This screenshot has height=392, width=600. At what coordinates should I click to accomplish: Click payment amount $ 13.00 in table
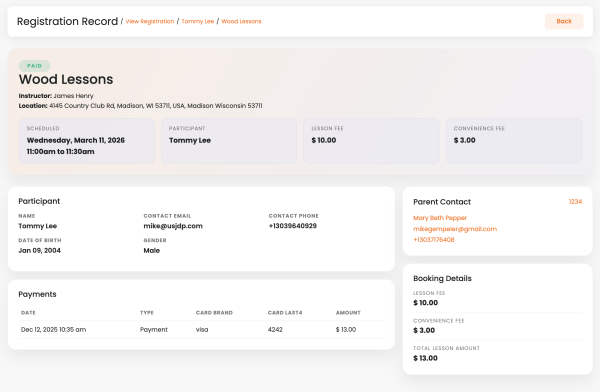point(346,330)
